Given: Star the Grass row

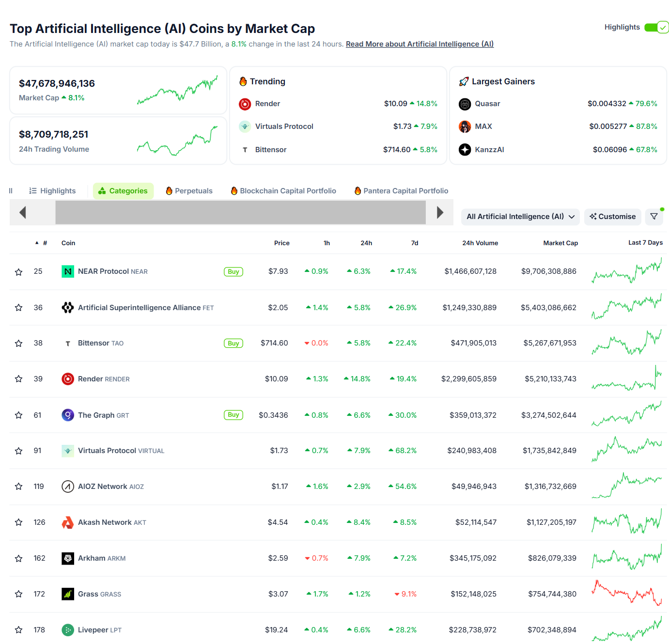Looking at the screenshot, I should click(19, 594).
